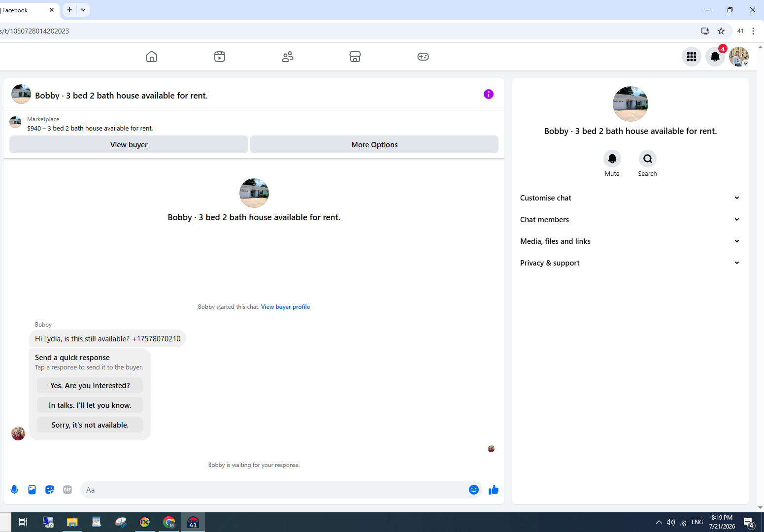Click Bobby's message 'Hi Lydia, is this still available?'

coord(107,339)
